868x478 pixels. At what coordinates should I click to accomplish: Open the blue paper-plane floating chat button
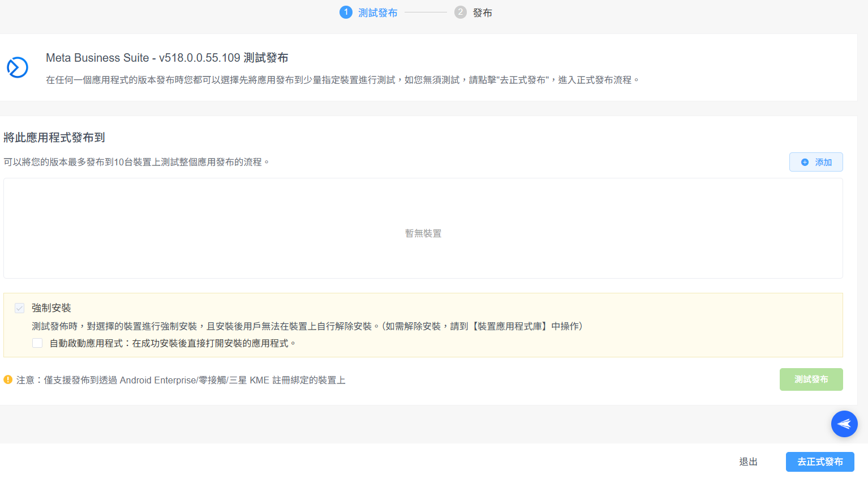point(844,424)
